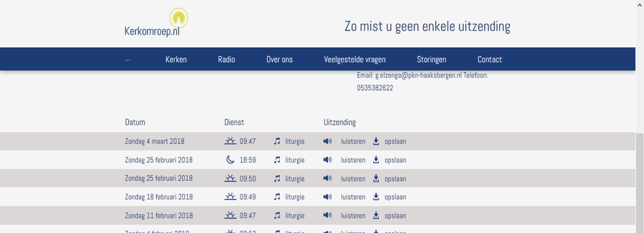Click speaker icon for 18 februari 2018
644x233 pixels.
click(x=328, y=197)
